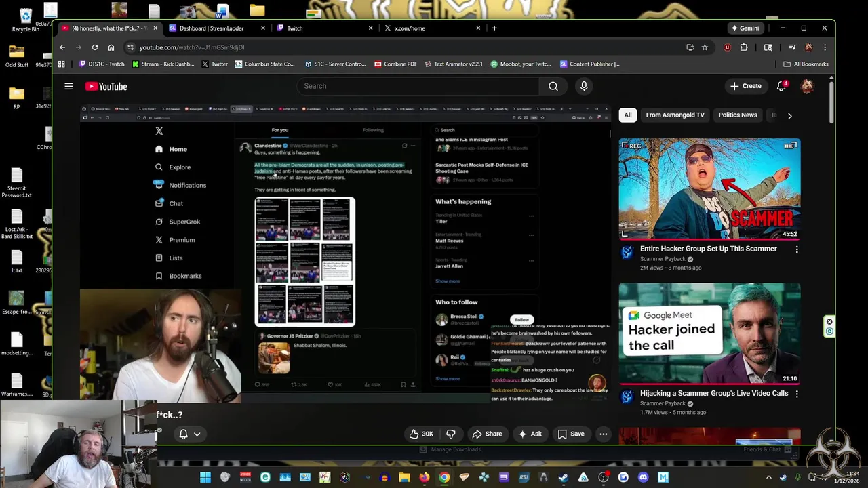Open Firefox from the taskbar

click(x=425, y=477)
